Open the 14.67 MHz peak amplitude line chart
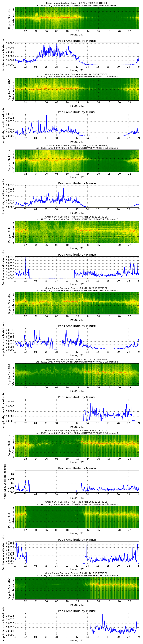Viewport: 143px width, 644px height. [77, 410]
